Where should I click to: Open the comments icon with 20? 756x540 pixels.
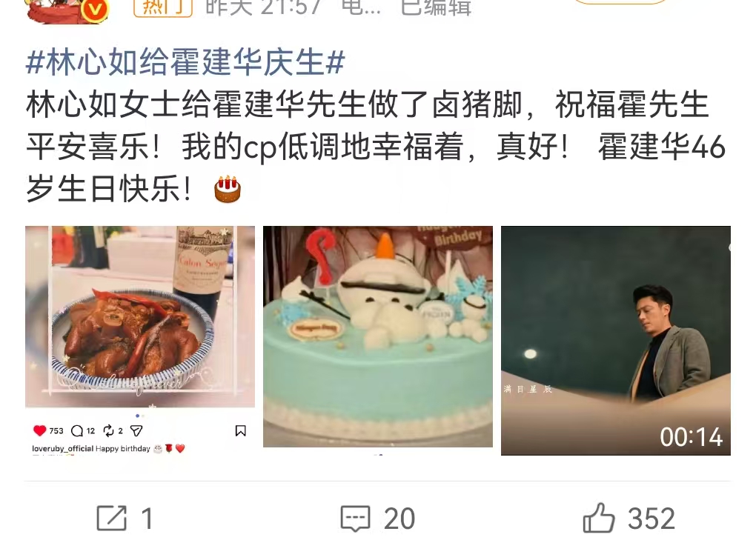pyautogui.click(x=355, y=519)
